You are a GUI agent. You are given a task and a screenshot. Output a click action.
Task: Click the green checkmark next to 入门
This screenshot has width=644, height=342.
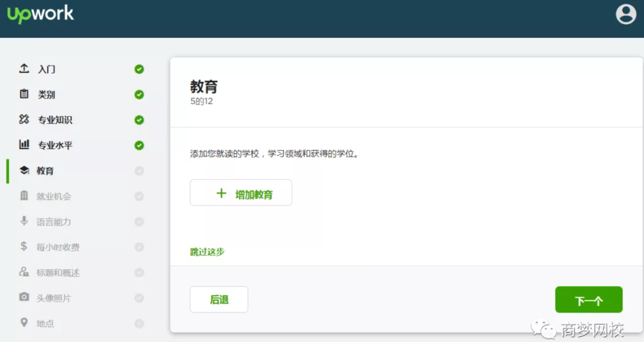point(139,69)
